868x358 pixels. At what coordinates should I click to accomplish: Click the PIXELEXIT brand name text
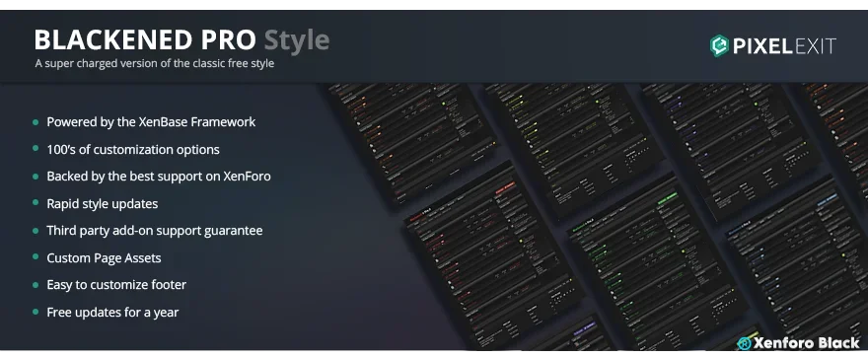pyautogui.click(x=784, y=46)
